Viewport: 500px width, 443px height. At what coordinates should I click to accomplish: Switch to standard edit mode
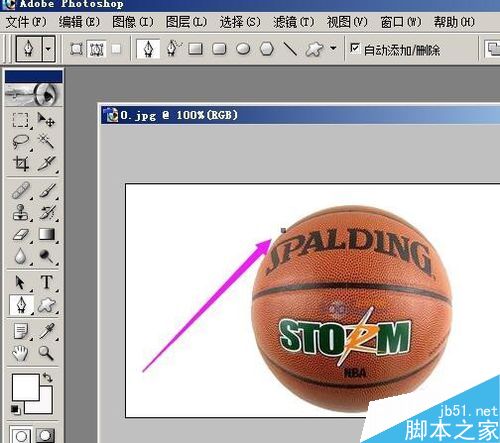pos(21,435)
